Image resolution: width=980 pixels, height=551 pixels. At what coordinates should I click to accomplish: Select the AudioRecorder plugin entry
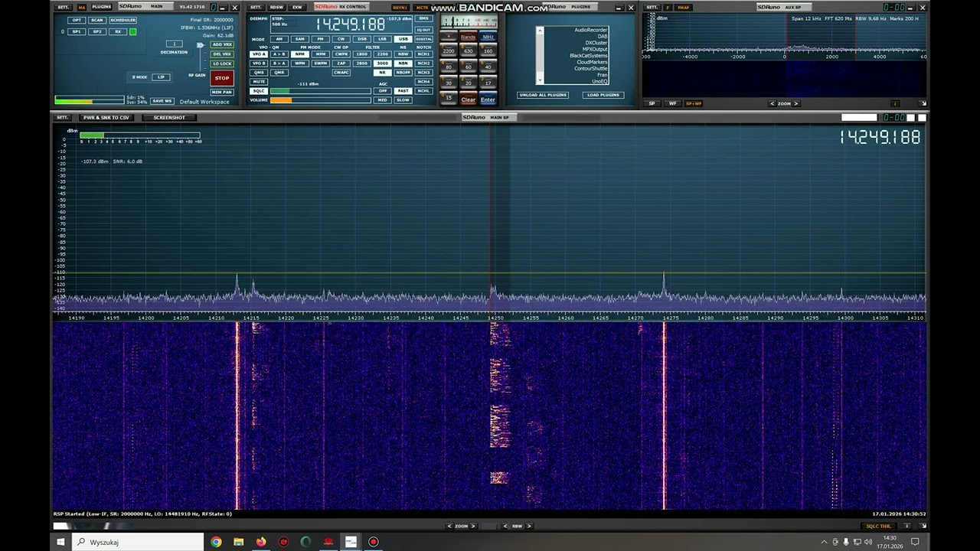(590, 30)
